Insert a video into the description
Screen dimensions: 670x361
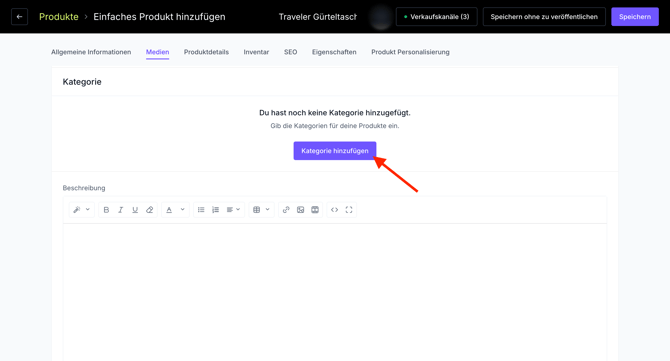click(x=315, y=210)
